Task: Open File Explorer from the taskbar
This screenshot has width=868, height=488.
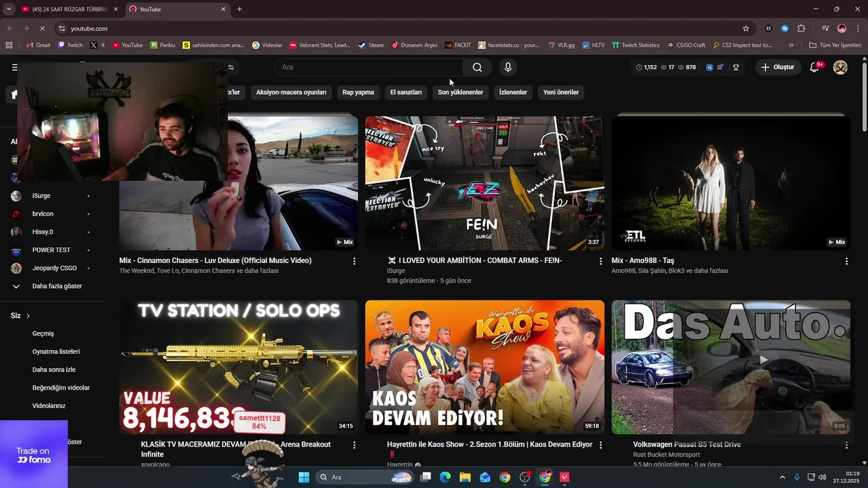Action: coord(465,477)
